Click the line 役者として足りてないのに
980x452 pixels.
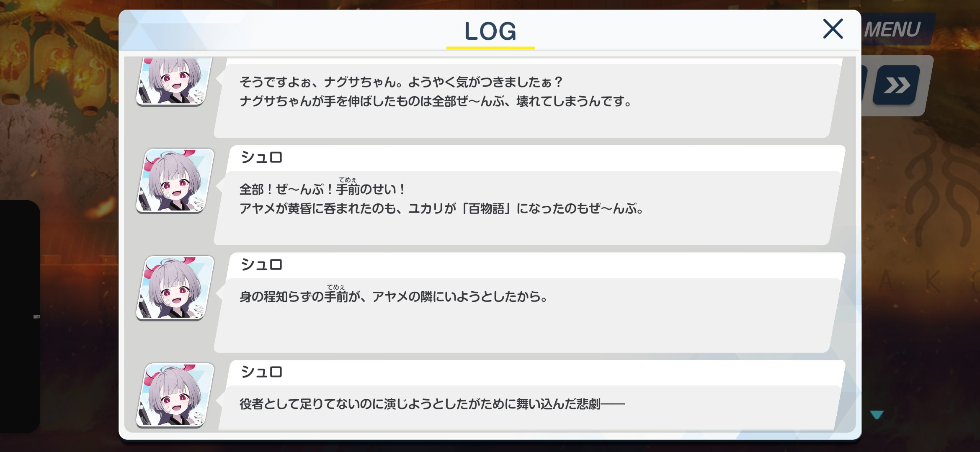pos(432,404)
